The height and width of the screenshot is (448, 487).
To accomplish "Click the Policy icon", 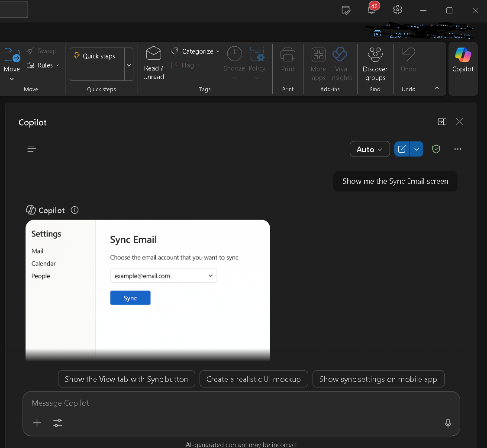I will pyautogui.click(x=257, y=54).
